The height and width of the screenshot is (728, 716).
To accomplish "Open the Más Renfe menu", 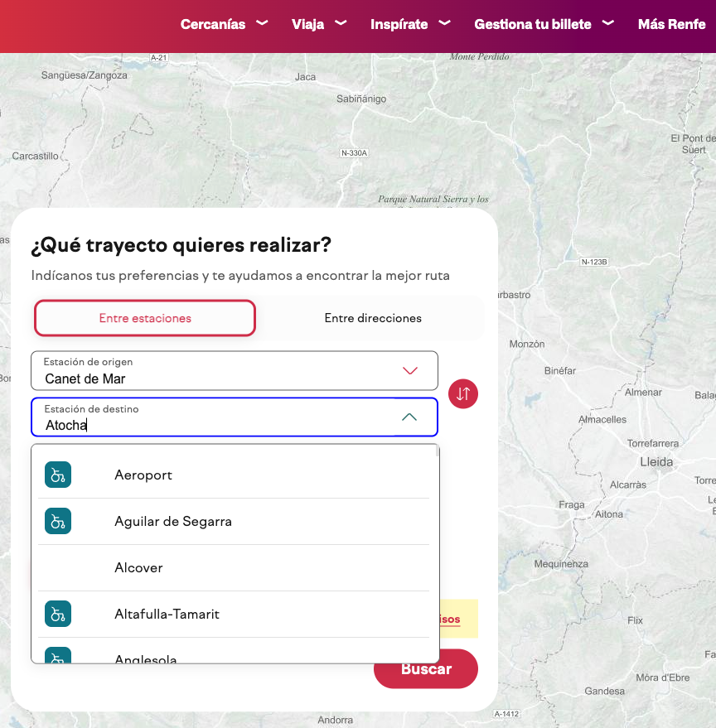I will coord(671,24).
